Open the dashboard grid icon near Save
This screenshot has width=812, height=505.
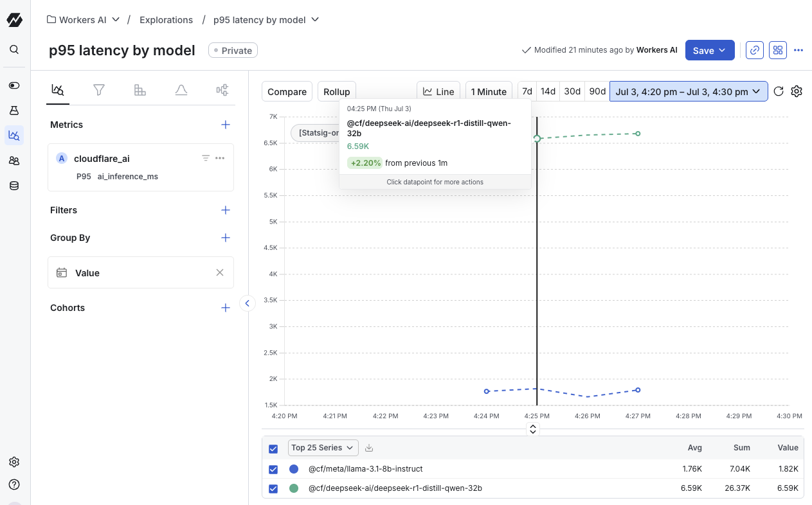(778, 49)
